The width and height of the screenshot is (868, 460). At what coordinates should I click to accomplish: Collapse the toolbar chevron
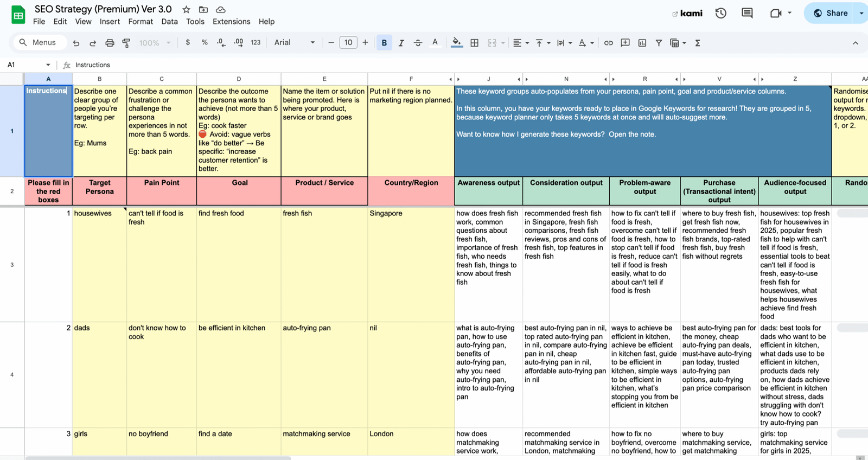point(856,43)
